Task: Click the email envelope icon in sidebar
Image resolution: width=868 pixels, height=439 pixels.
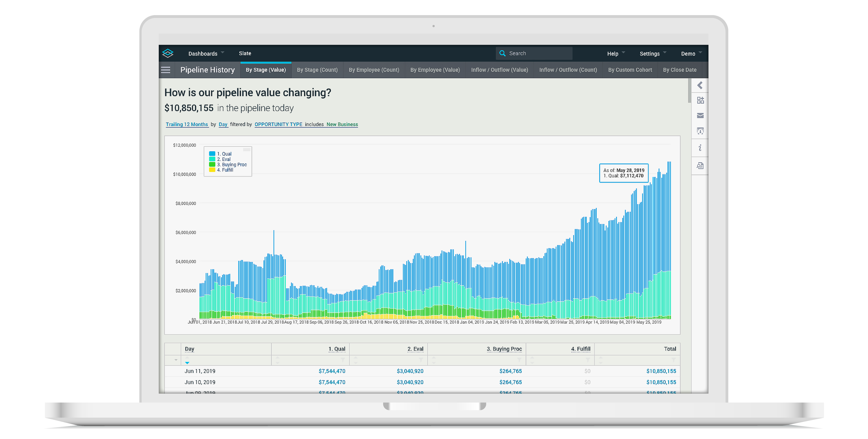Action: click(x=700, y=116)
